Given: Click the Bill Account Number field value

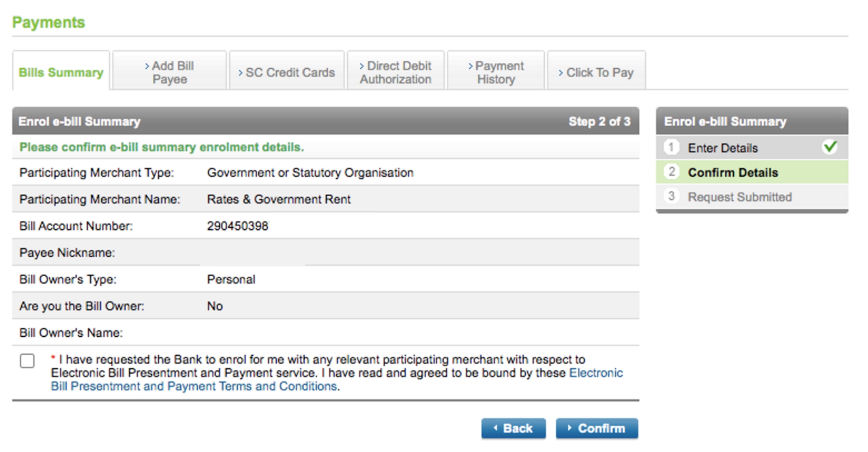Looking at the screenshot, I should click(x=237, y=226).
